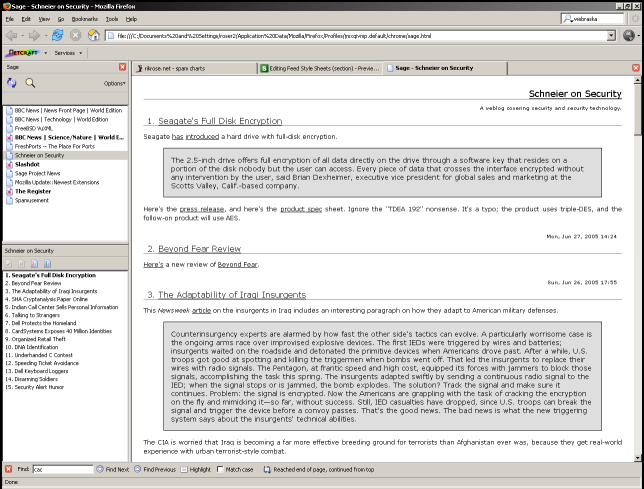
Task: Open the address bar URL dropdown
Action: click(611, 36)
